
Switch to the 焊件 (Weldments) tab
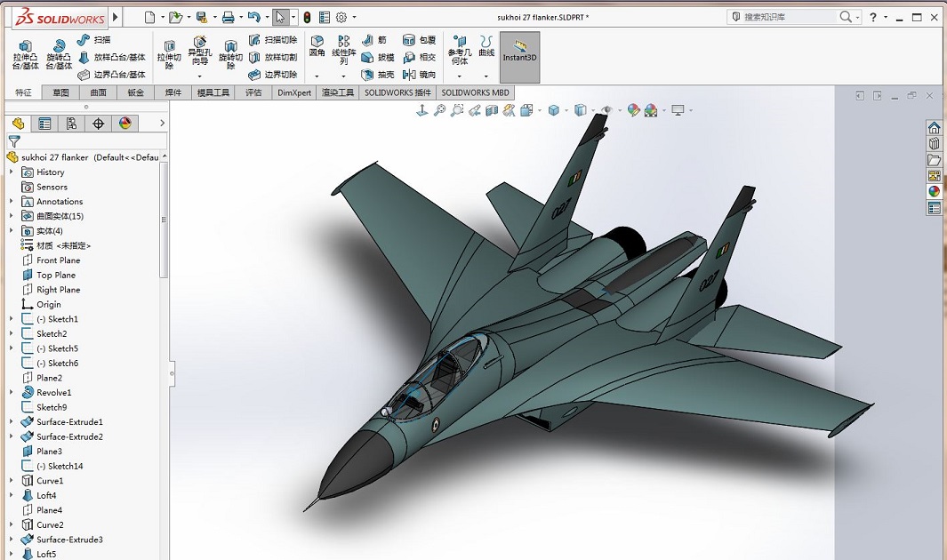[173, 92]
